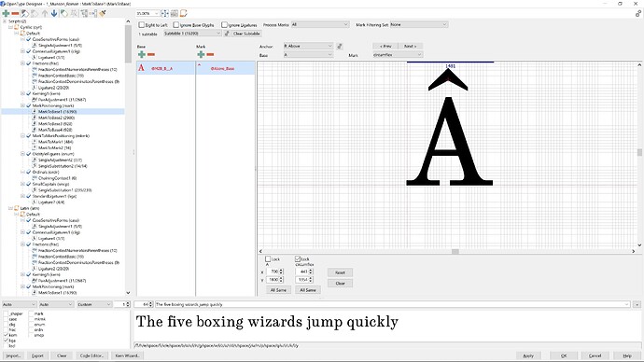Open the Base glyph dropdown showing A
Viewport: 644px width, 362px height.
[x=308, y=55]
